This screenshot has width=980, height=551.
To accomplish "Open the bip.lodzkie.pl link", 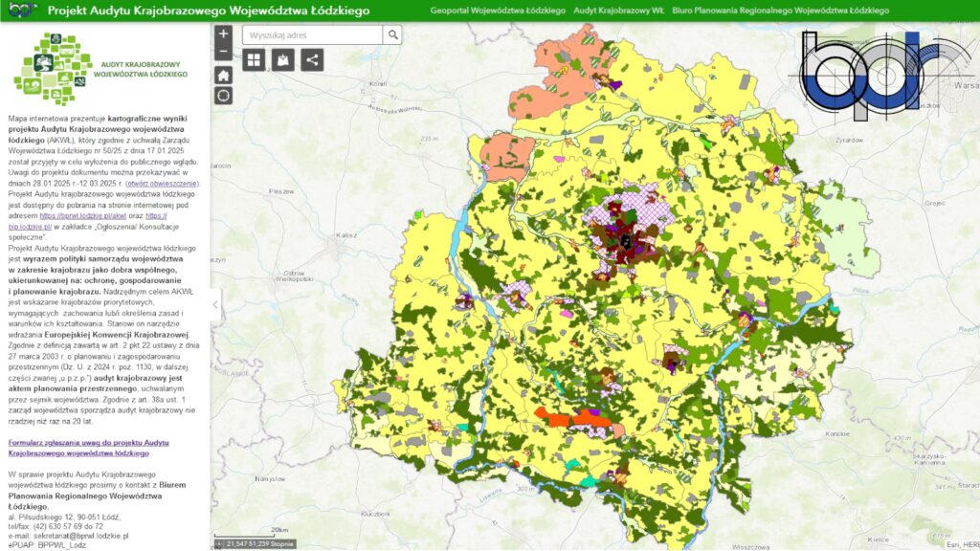I will pos(31,225).
